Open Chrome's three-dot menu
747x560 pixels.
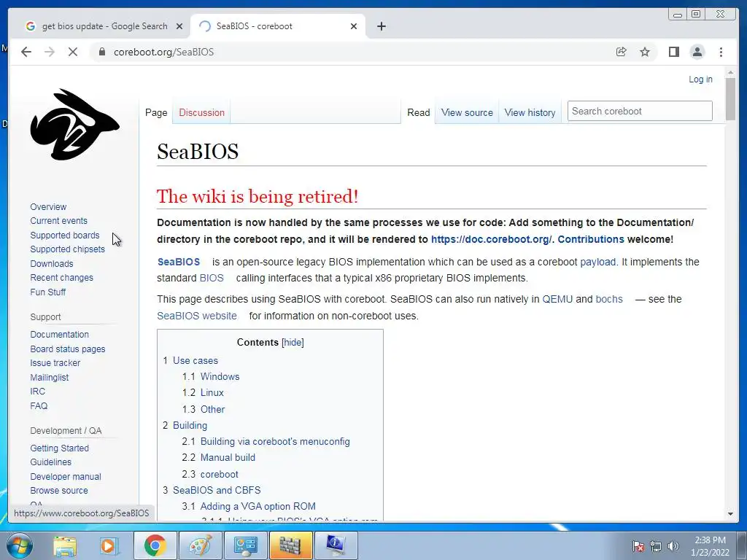click(x=721, y=52)
